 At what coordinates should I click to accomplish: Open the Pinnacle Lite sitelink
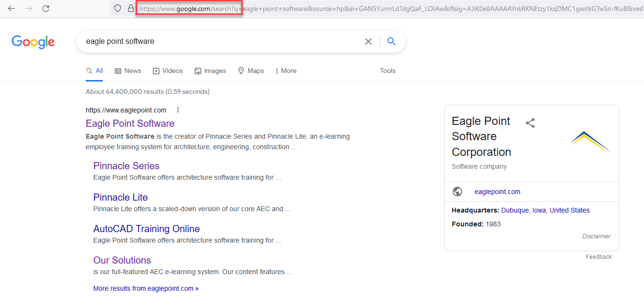[x=120, y=197]
